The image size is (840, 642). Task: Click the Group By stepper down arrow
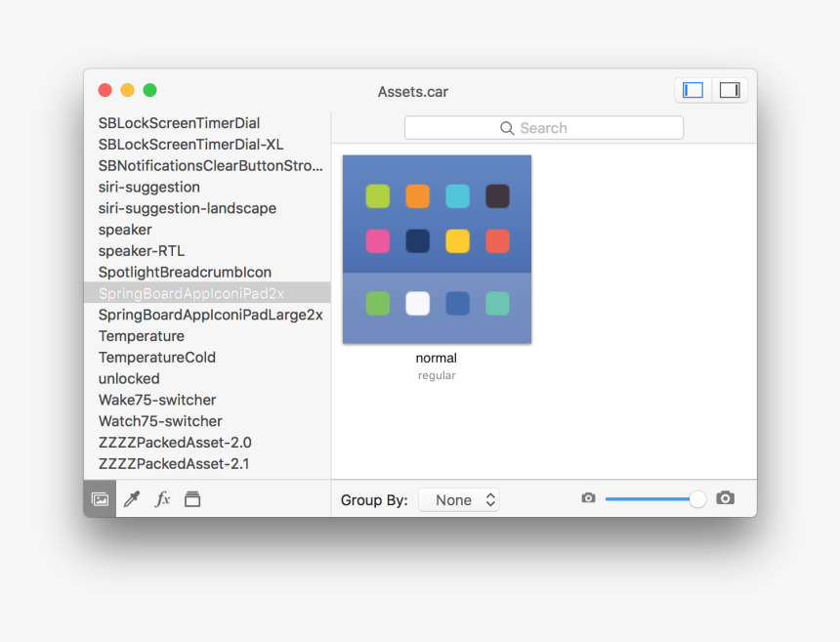coord(490,503)
